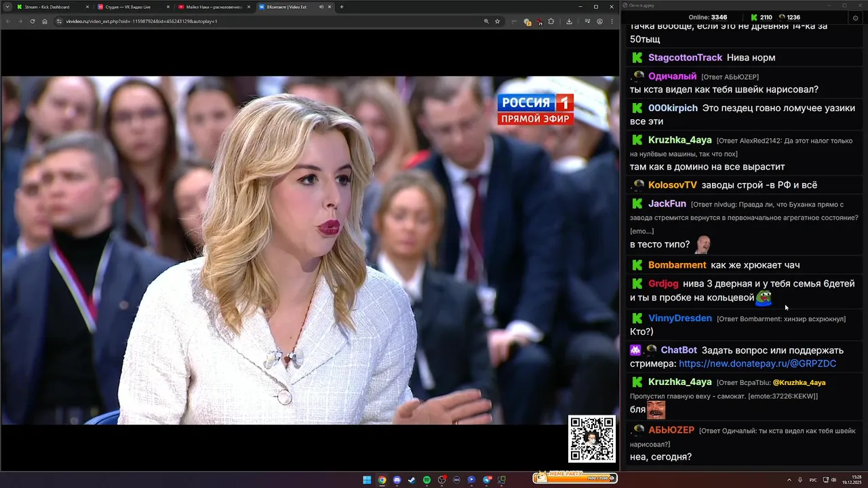This screenshot has height=488, width=868.
Task: Open the ChatBot username
Action: pos(679,350)
